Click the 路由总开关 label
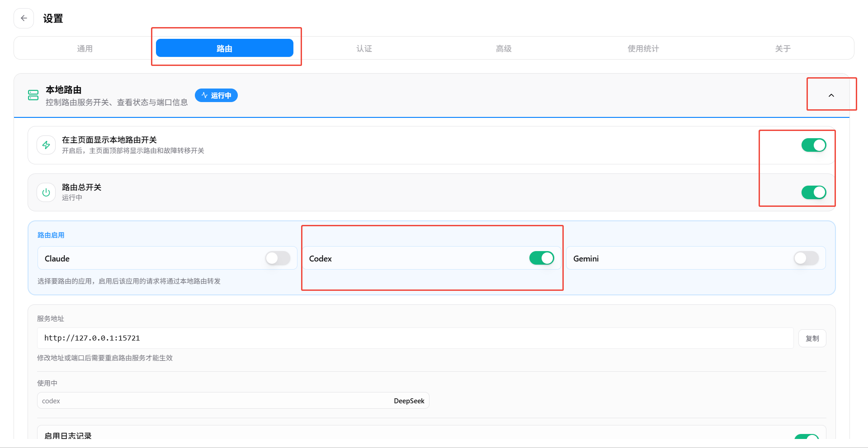This screenshot has width=868, height=448. 81,187
